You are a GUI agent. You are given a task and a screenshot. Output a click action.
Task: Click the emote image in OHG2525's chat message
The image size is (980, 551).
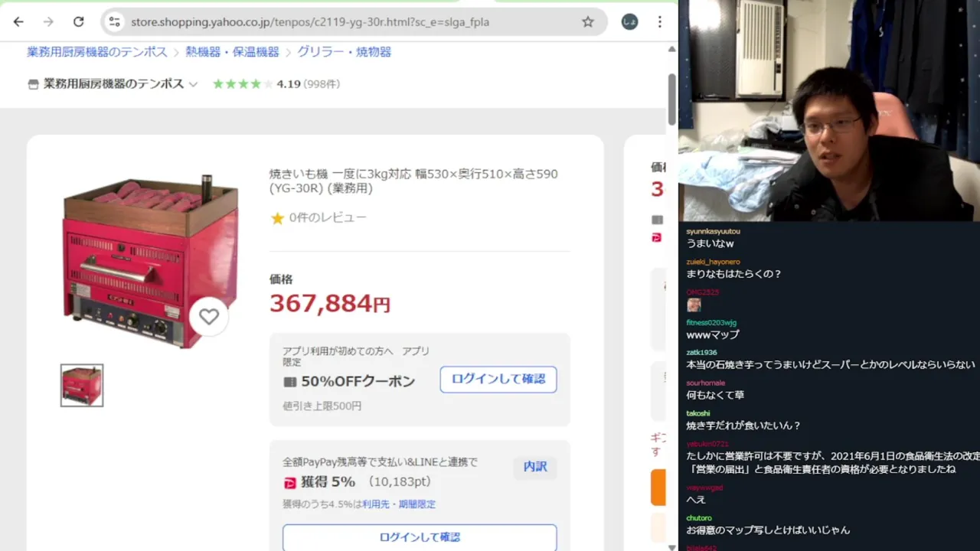coord(694,305)
